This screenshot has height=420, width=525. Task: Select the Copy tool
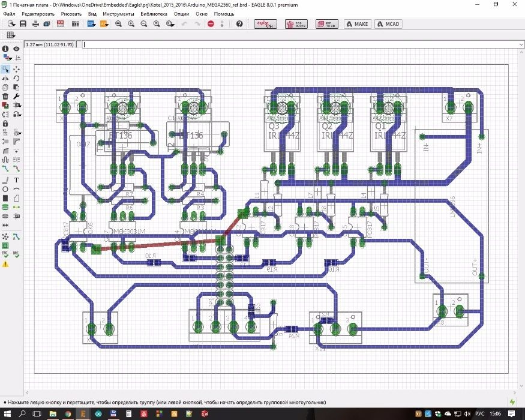(x=5, y=87)
